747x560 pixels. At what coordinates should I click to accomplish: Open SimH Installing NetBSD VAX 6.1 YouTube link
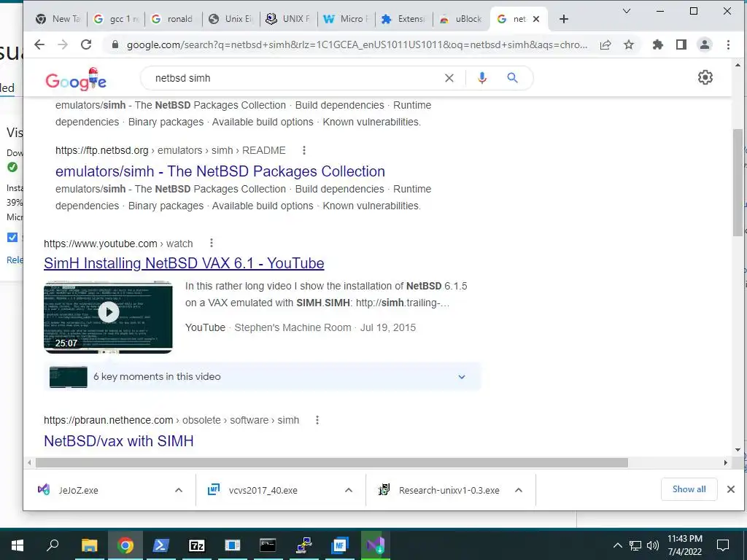pos(184,263)
